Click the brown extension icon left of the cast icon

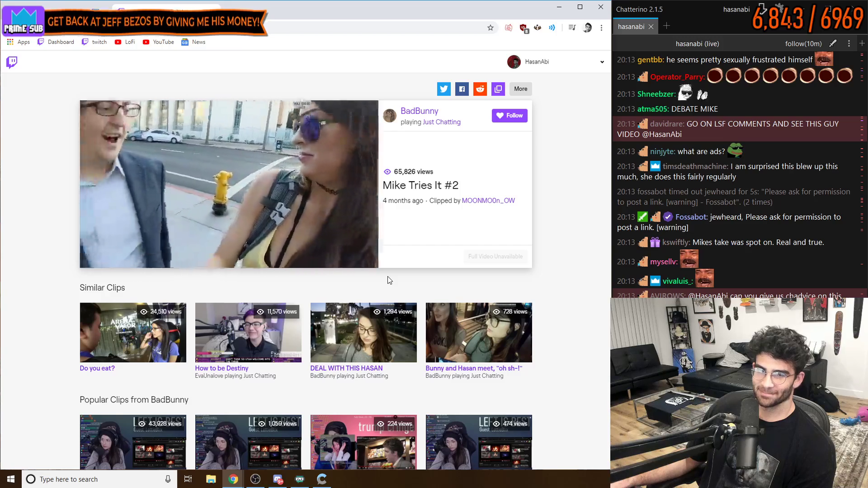click(x=538, y=28)
